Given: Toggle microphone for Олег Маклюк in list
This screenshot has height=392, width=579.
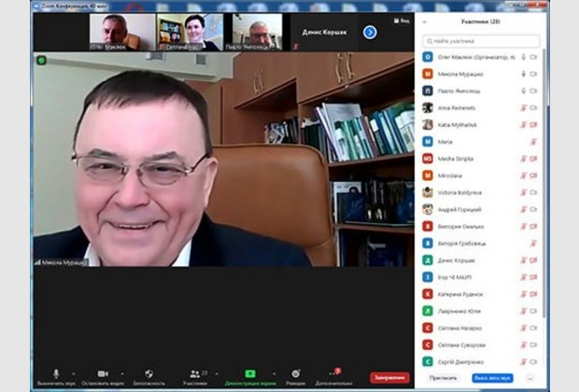Looking at the screenshot, I should 523,57.
